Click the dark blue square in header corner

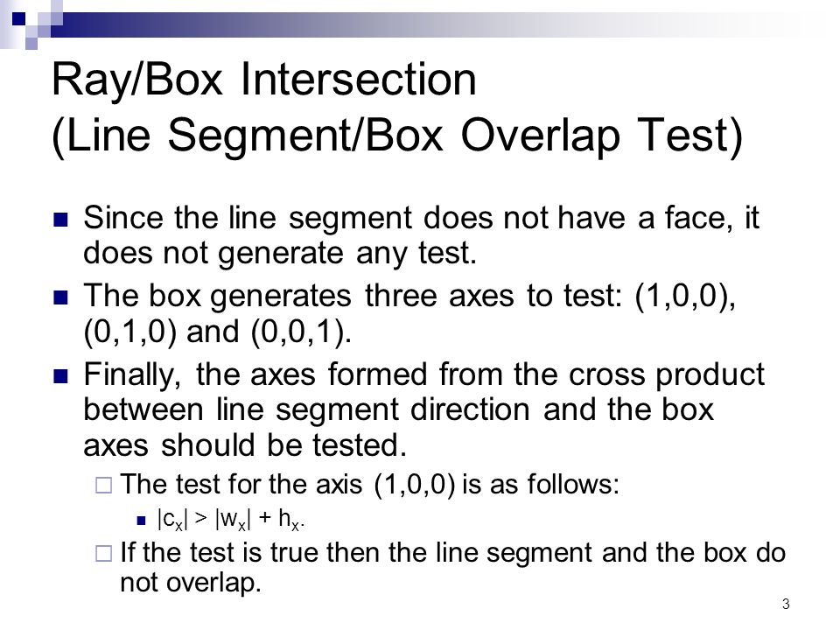tap(18, 19)
